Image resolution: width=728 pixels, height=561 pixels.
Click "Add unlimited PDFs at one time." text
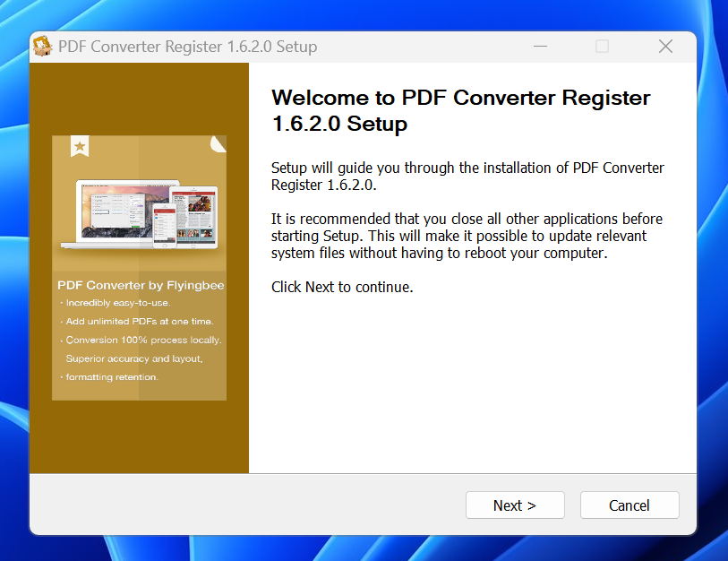tap(140, 322)
